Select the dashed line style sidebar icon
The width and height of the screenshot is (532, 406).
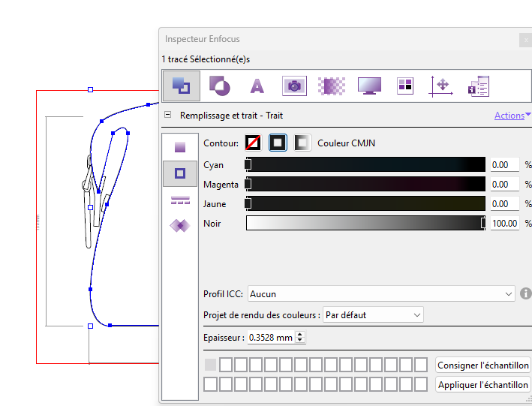coord(180,200)
